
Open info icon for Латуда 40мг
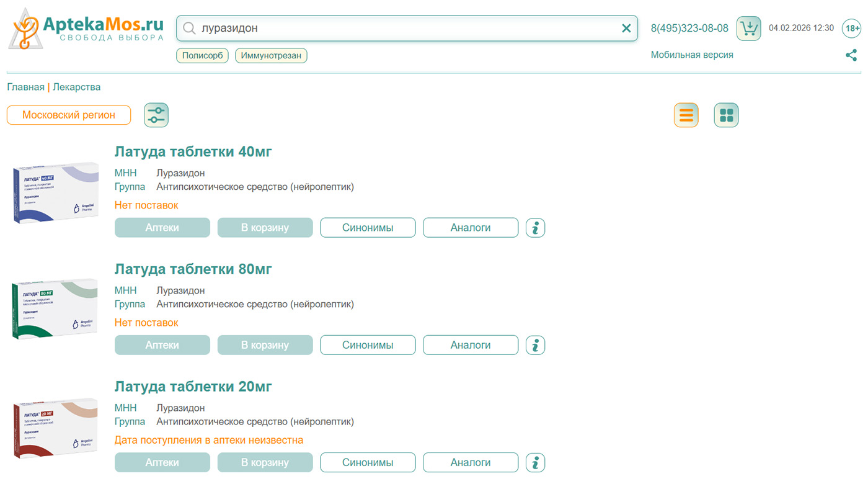click(535, 228)
